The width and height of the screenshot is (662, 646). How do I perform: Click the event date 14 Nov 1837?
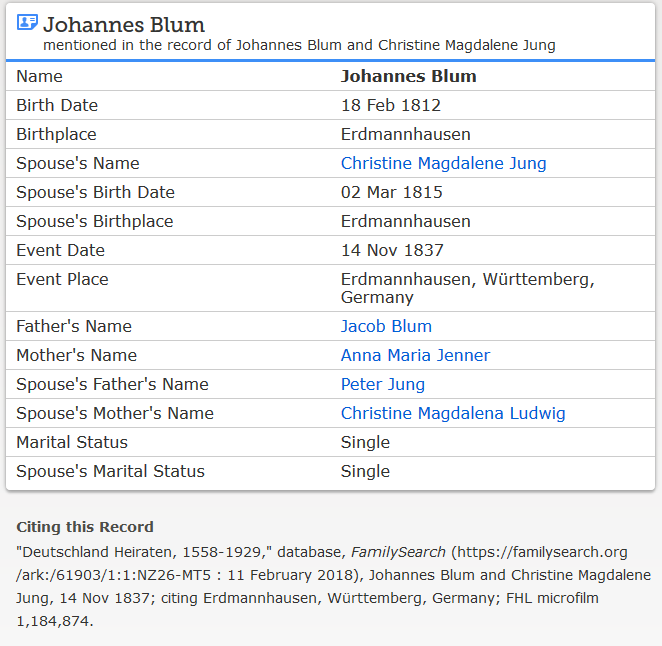[392, 250]
